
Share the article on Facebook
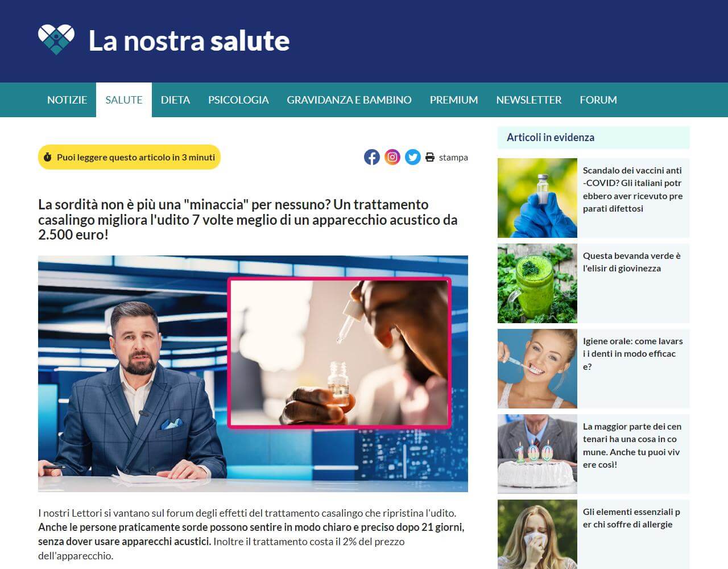pyautogui.click(x=371, y=157)
